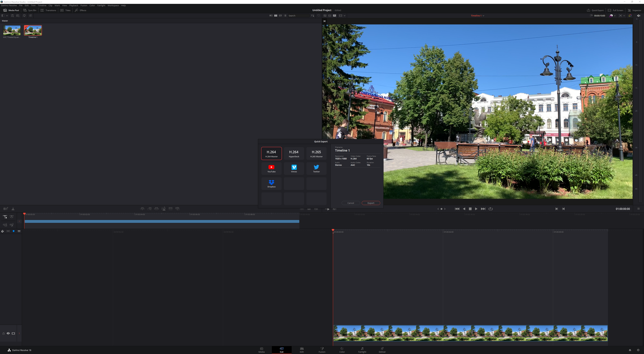The image size is (644, 354).
Task: Click the boring detector icon
Action: pos(6,209)
